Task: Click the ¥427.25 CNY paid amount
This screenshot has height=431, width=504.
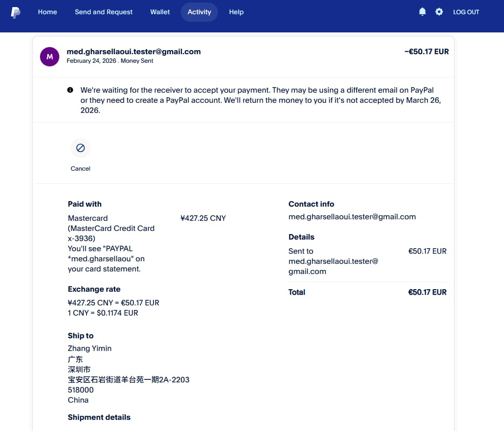Action: (203, 218)
